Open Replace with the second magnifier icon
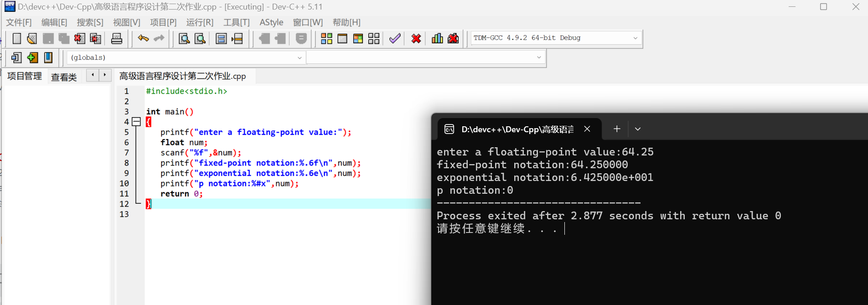Viewport: 868px width, 305px height. coord(200,39)
